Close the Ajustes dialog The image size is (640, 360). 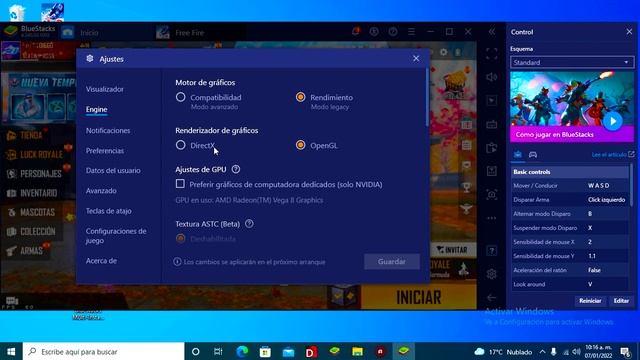click(416, 59)
